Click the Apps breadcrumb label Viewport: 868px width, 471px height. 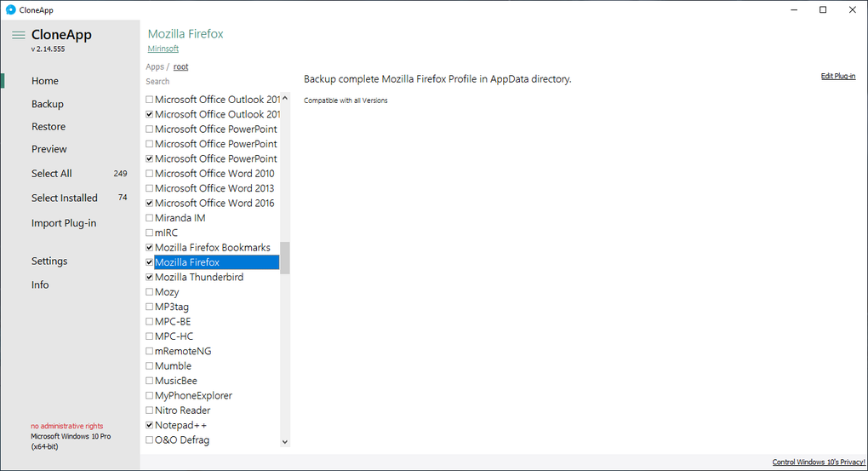(x=155, y=67)
